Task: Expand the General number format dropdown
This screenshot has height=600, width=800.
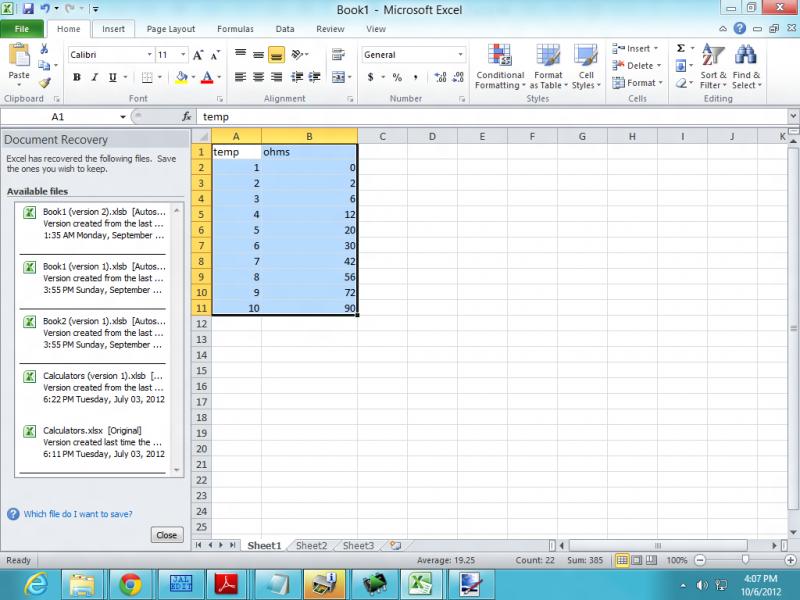Action: click(461, 55)
